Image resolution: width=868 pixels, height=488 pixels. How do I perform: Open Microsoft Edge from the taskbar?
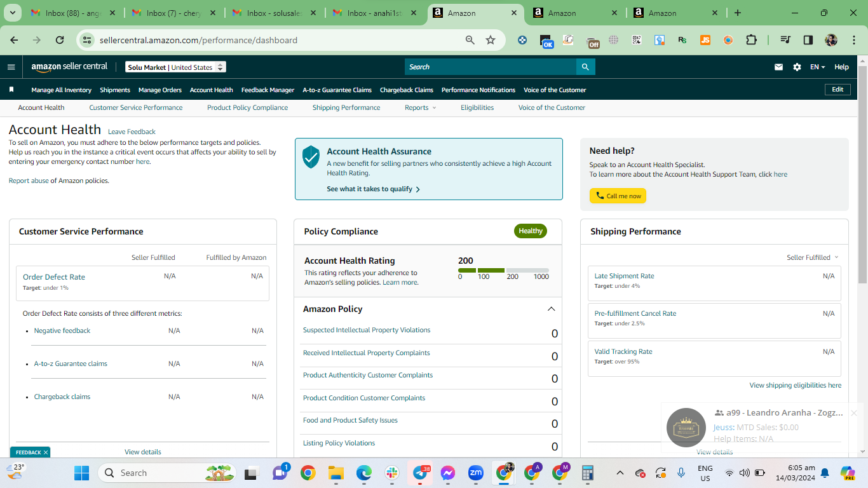point(363,473)
